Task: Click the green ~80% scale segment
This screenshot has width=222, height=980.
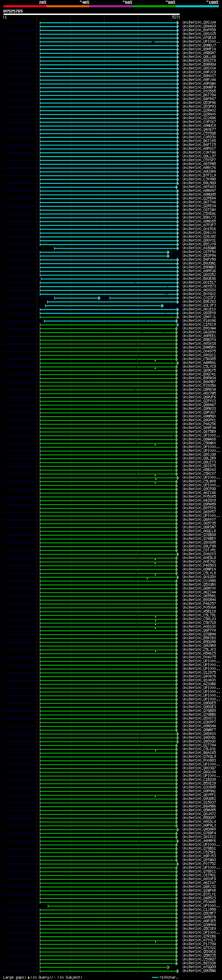Action: [x=154, y=6]
